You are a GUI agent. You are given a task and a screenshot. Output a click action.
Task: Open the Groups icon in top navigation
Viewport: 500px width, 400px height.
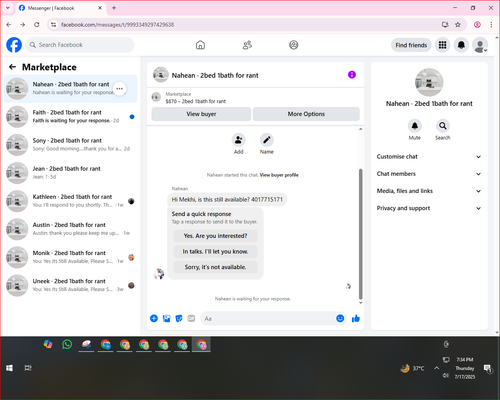[x=294, y=45]
